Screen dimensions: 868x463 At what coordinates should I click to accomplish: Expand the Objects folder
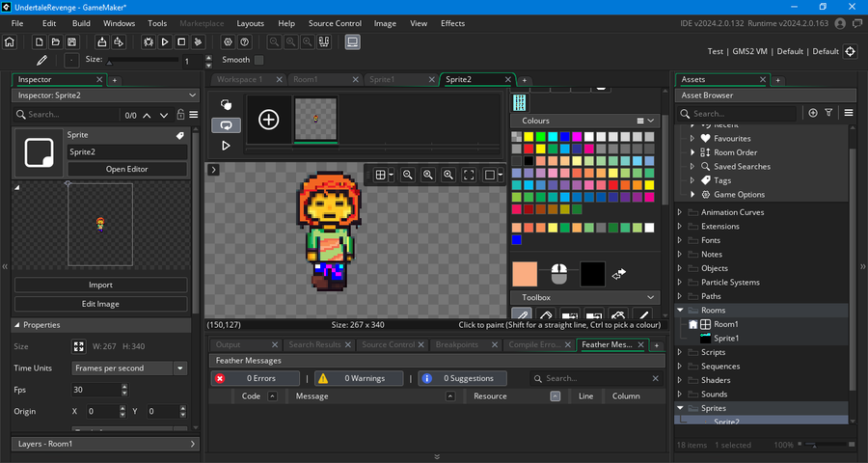(680, 268)
